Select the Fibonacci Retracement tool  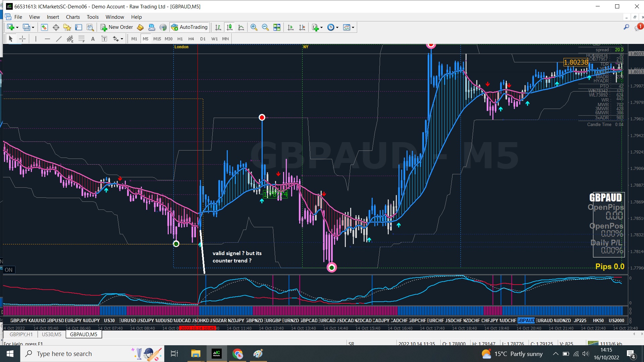82,39
